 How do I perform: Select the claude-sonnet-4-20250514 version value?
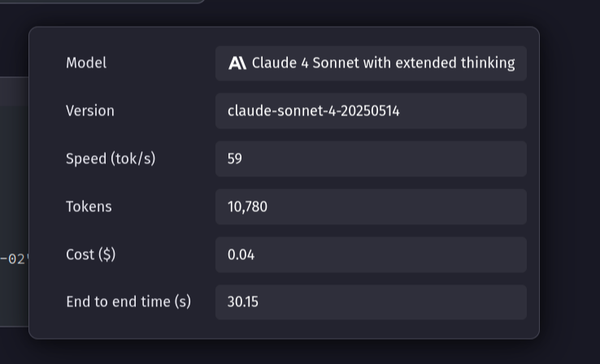point(314,110)
